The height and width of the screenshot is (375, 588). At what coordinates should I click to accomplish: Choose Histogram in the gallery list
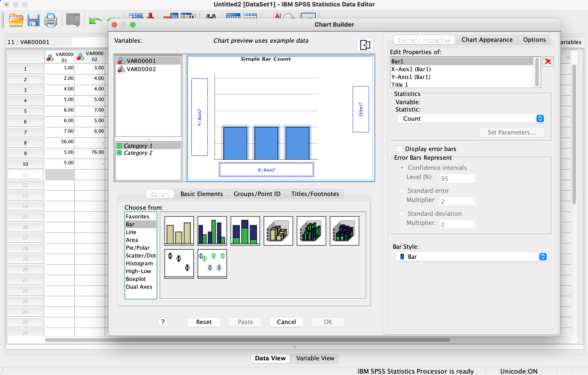139,263
